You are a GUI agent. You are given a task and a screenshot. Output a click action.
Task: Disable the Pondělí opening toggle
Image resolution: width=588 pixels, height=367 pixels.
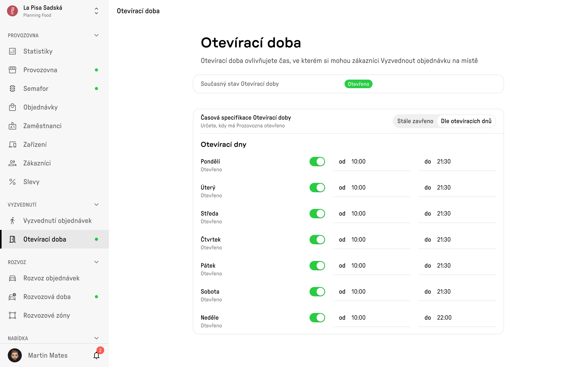317,162
